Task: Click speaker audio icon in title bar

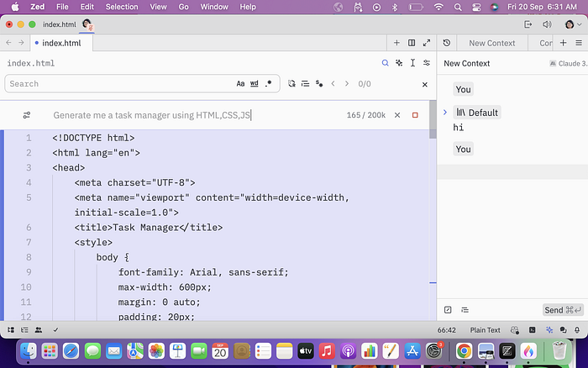Action: pos(547,24)
